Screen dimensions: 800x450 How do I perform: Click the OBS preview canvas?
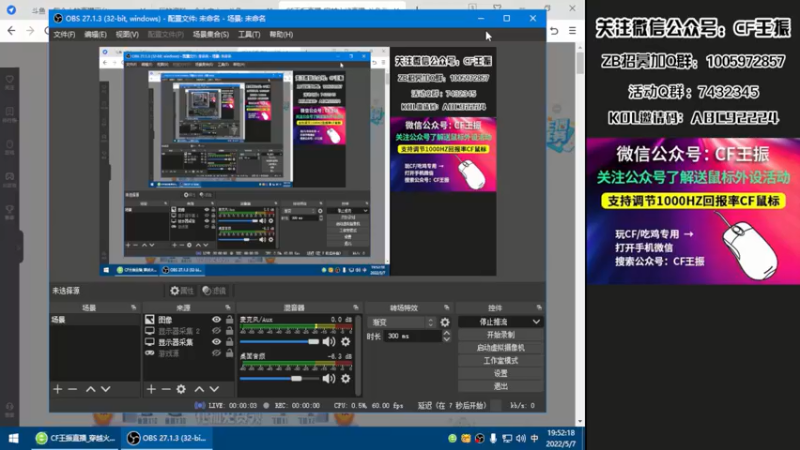(297, 162)
